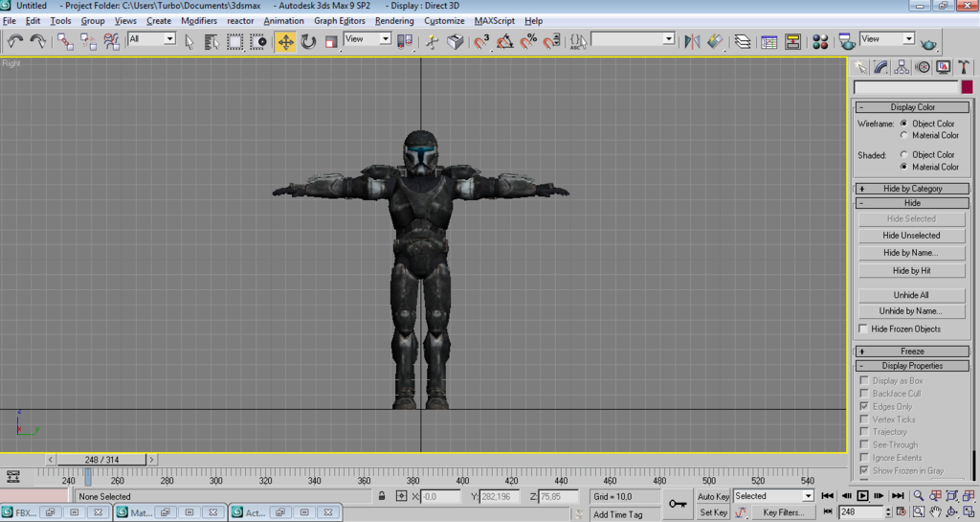Enable Hide Frozen Objects checkbox
The height and width of the screenshot is (522, 980).
[863, 329]
